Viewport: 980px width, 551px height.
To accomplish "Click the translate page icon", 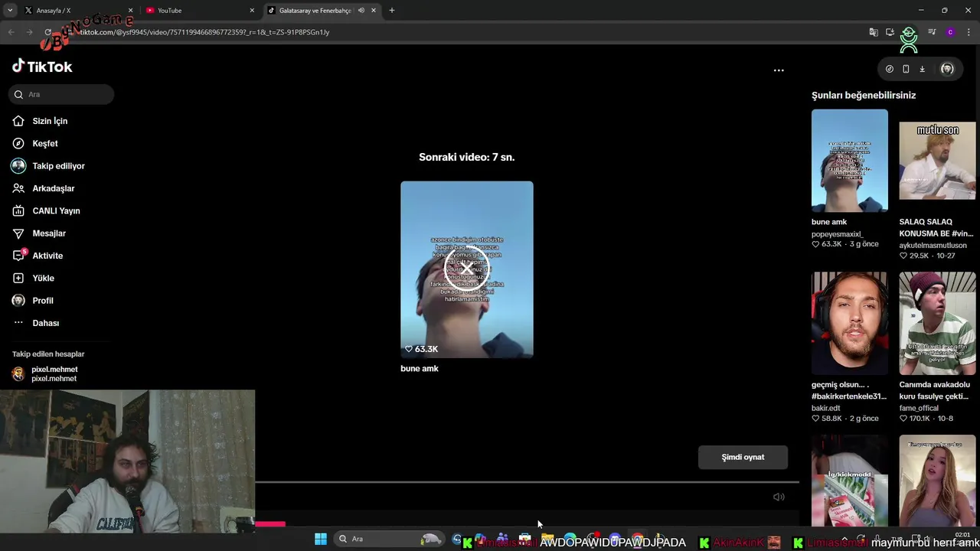I will click(873, 32).
